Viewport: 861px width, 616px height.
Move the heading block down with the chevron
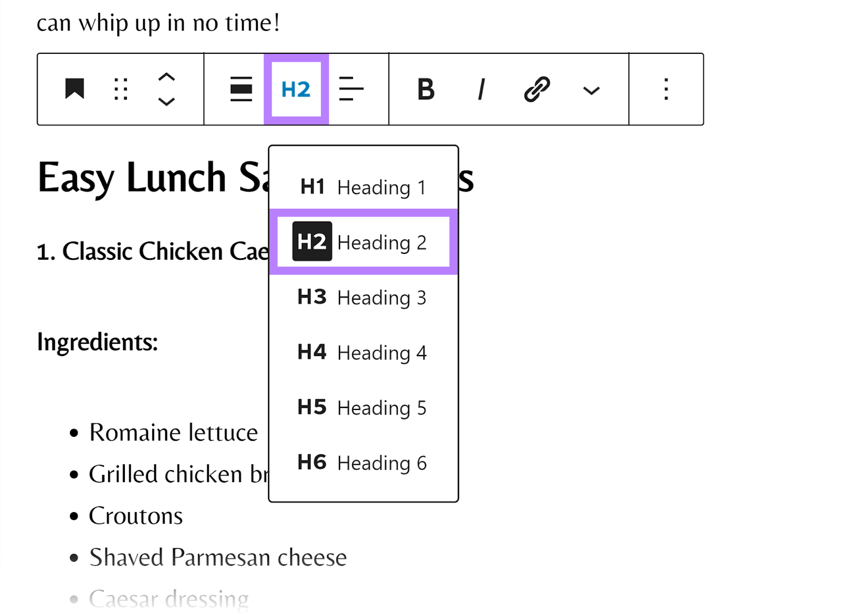tap(166, 102)
